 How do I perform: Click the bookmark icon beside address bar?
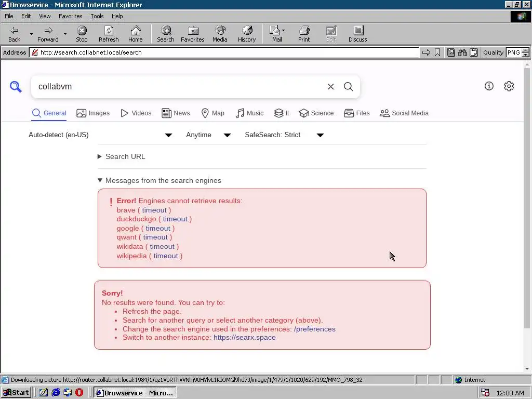coord(437,52)
